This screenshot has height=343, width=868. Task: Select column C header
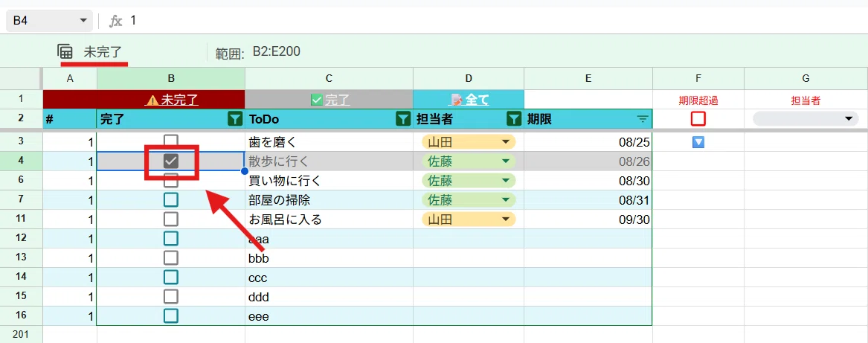[x=329, y=79]
